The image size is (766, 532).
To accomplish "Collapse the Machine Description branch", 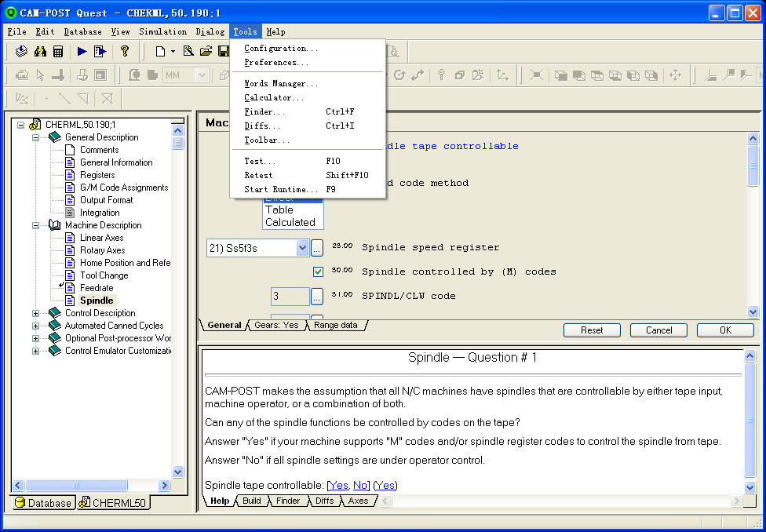I will coord(35,226).
